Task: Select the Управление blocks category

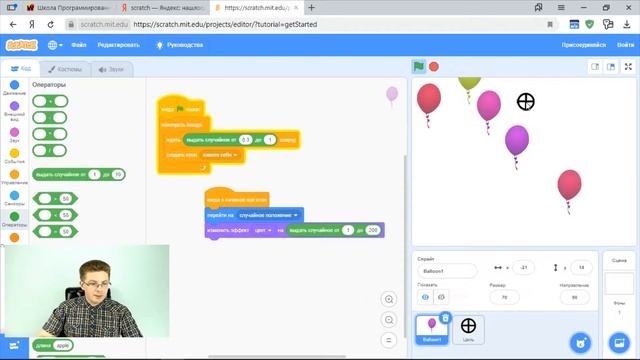Action: pos(14,177)
